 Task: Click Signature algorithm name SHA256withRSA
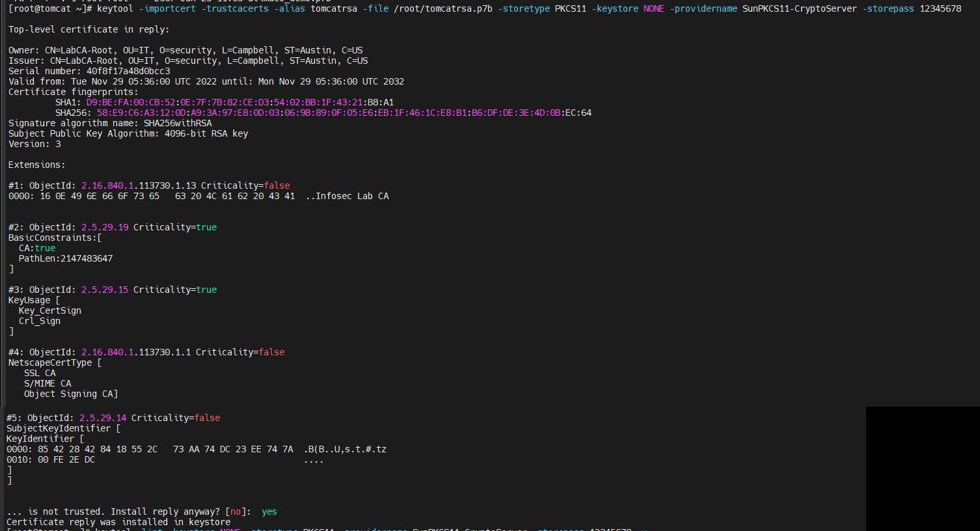(x=110, y=123)
